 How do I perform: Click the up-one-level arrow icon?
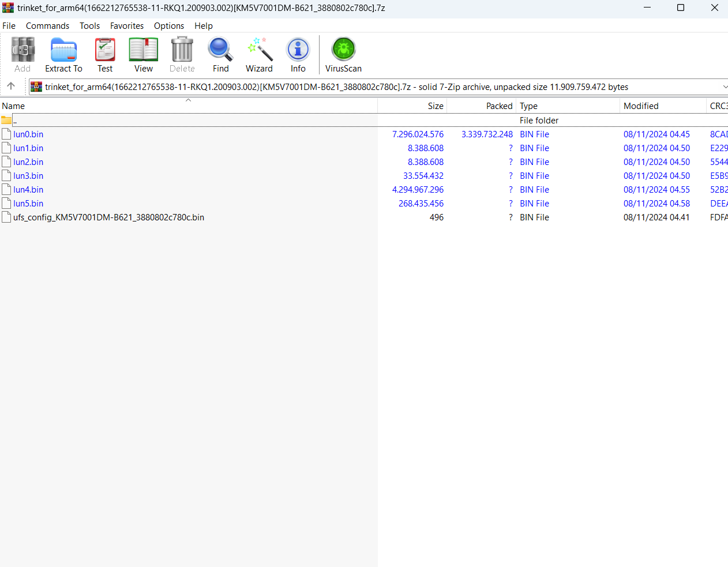tap(10, 87)
